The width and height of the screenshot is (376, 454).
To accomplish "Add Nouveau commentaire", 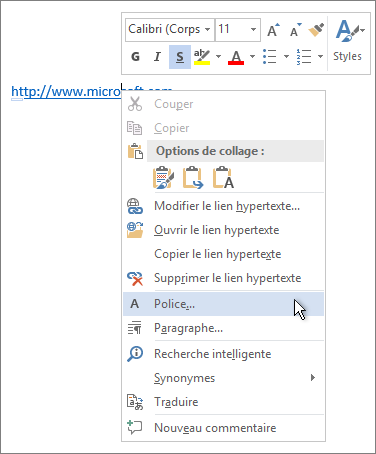I will pos(223,428).
